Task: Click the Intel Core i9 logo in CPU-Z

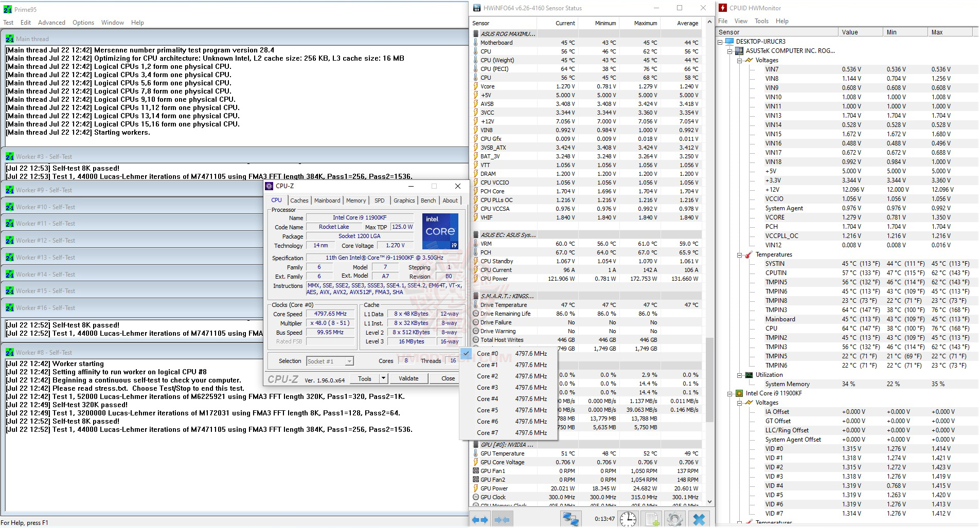Action: click(x=440, y=231)
